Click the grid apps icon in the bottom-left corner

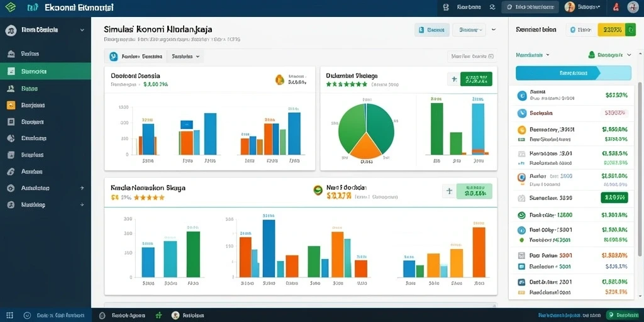coord(10,316)
